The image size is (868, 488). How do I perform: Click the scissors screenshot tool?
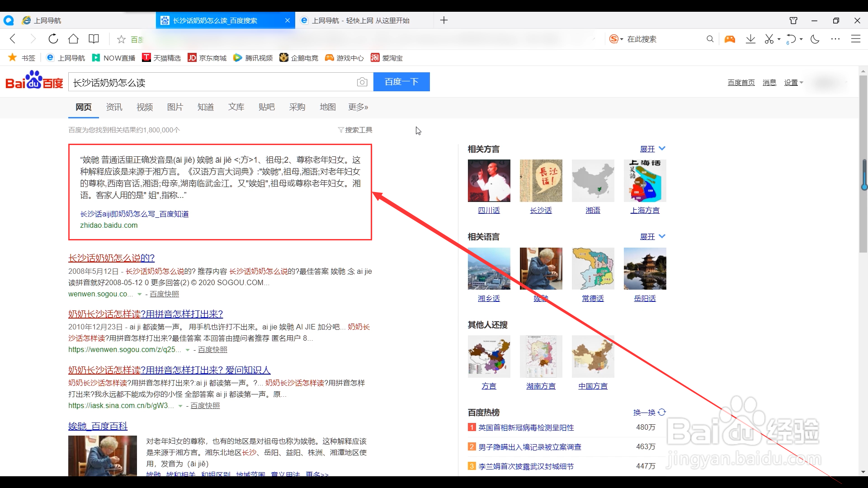tap(769, 39)
